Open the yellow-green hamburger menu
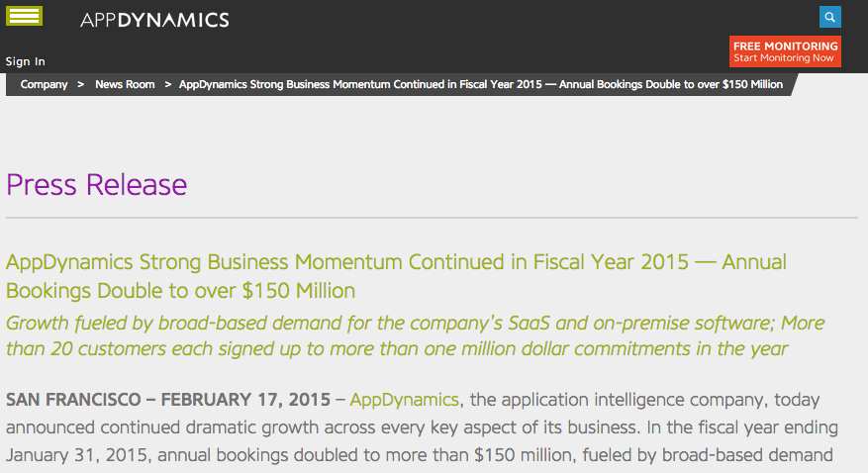Image resolution: width=868 pixels, height=473 pixels. [24, 16]
